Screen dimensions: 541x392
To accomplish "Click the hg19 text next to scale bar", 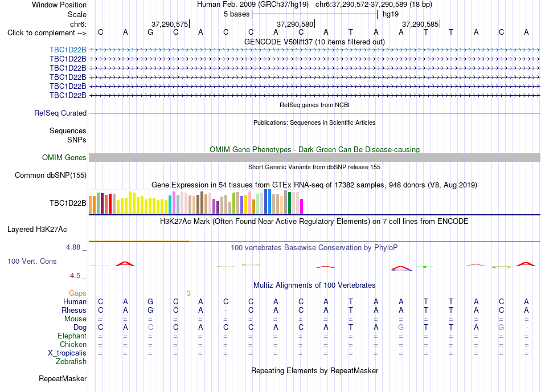I will [391, 14].
